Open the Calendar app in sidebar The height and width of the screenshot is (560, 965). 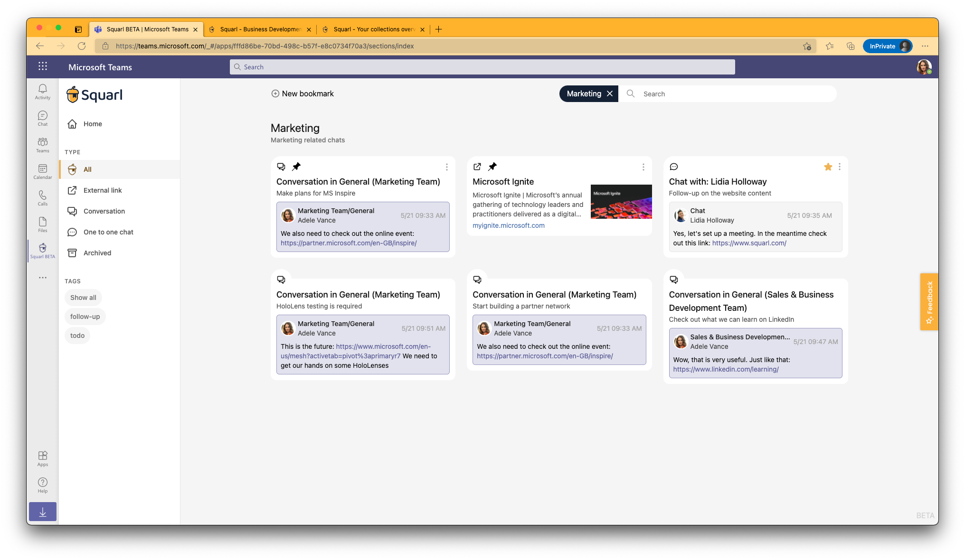43,171
